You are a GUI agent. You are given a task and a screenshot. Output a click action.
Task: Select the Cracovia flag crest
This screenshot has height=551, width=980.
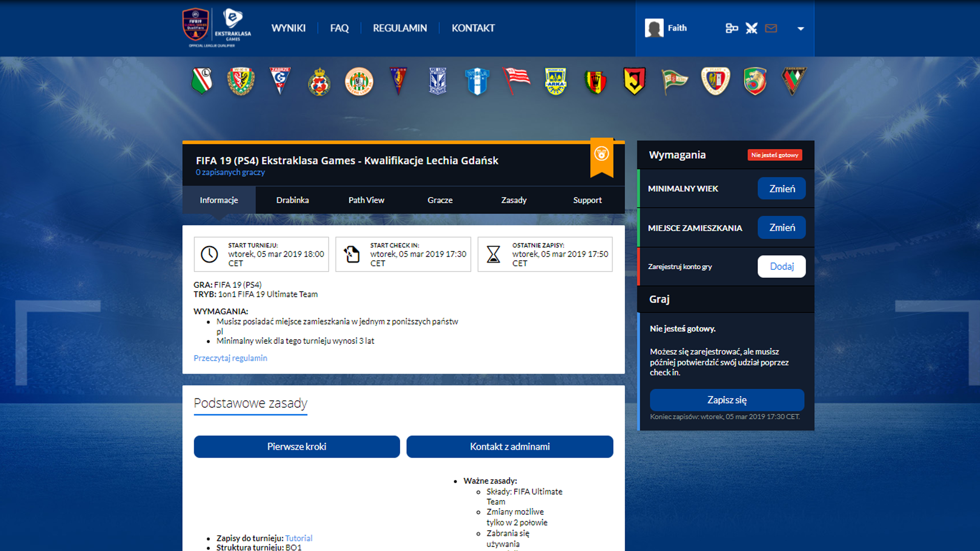(x=516, y=81)
